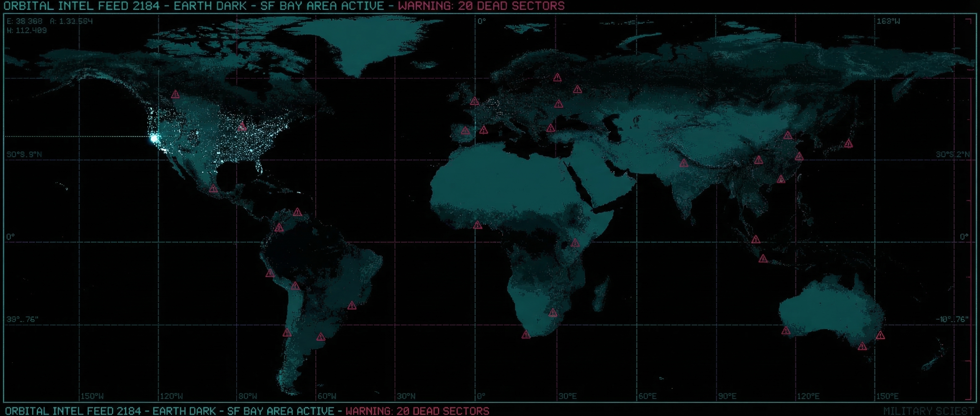Viewport: 980px width, 416px height.
Task: Click the '90°E' longitude label
Action: click(727, 396)
